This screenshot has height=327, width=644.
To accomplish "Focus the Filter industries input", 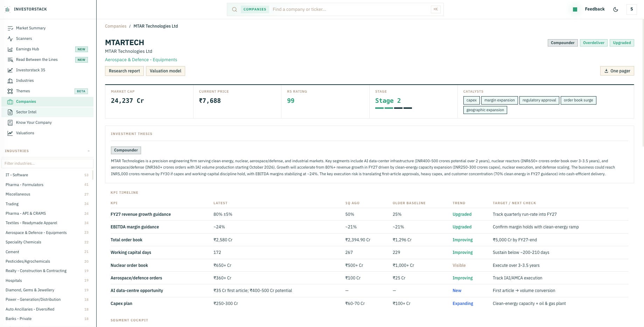I will [x=47, y=163].
